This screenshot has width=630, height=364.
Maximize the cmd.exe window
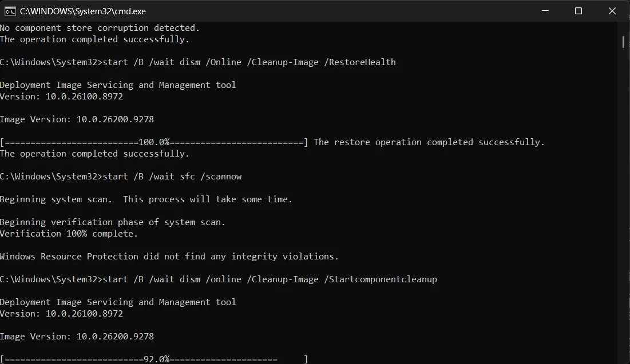point(578,11)
